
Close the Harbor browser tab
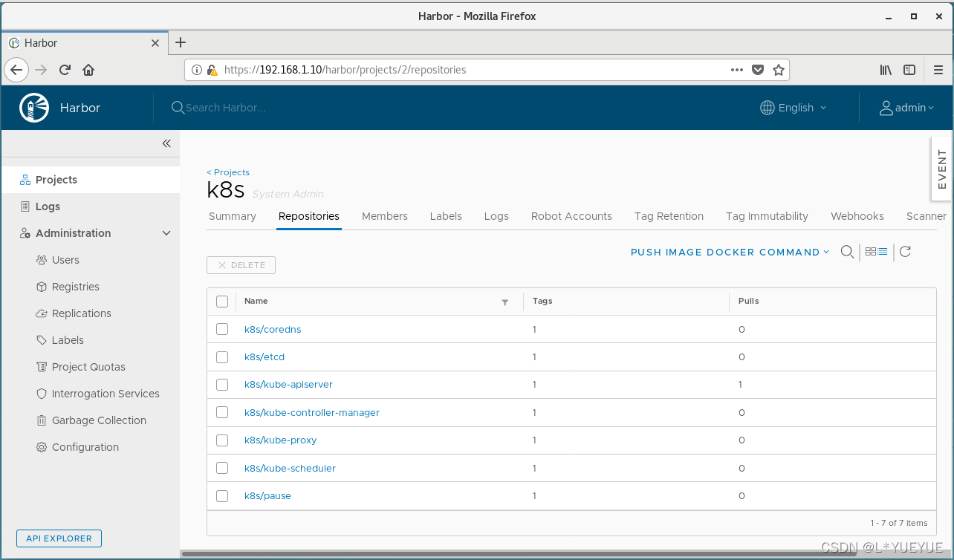tap(155, 43)
